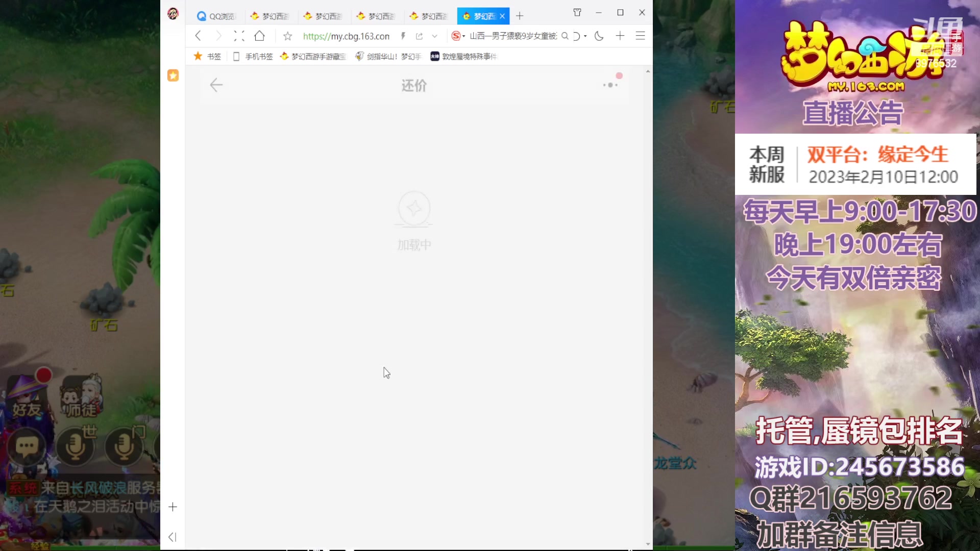Bookmark page with the star icon

click(x=288, y=36)
